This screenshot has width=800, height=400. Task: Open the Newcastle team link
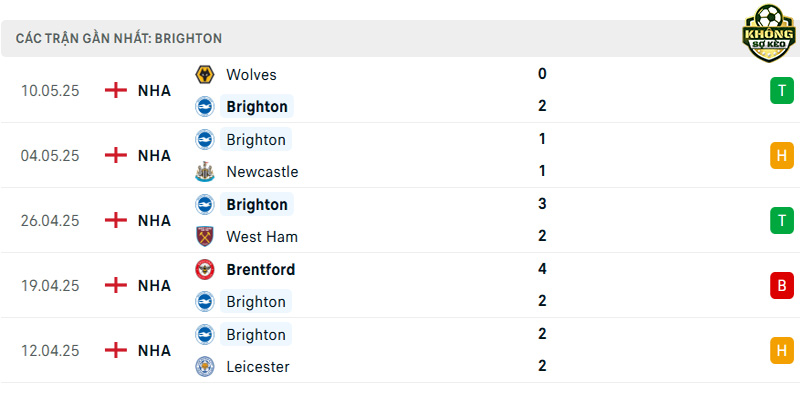tap(262, 172)
